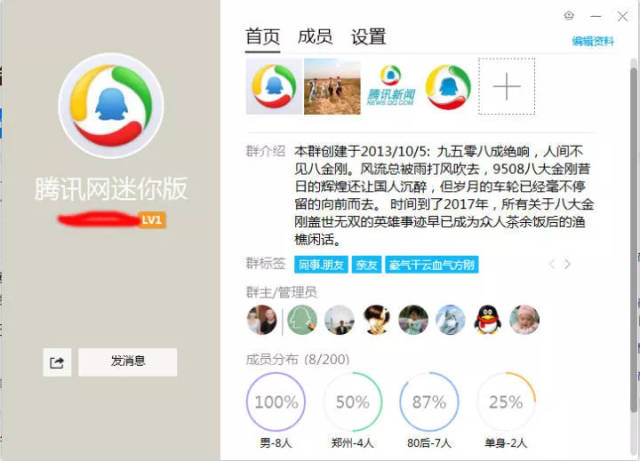Click the 100% male members ring
This screenshot has width=640, height=461.
[x=276, y=402]
